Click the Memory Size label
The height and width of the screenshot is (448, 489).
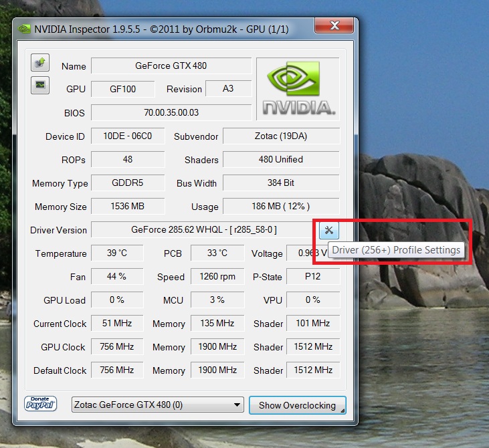pos(60,207)
